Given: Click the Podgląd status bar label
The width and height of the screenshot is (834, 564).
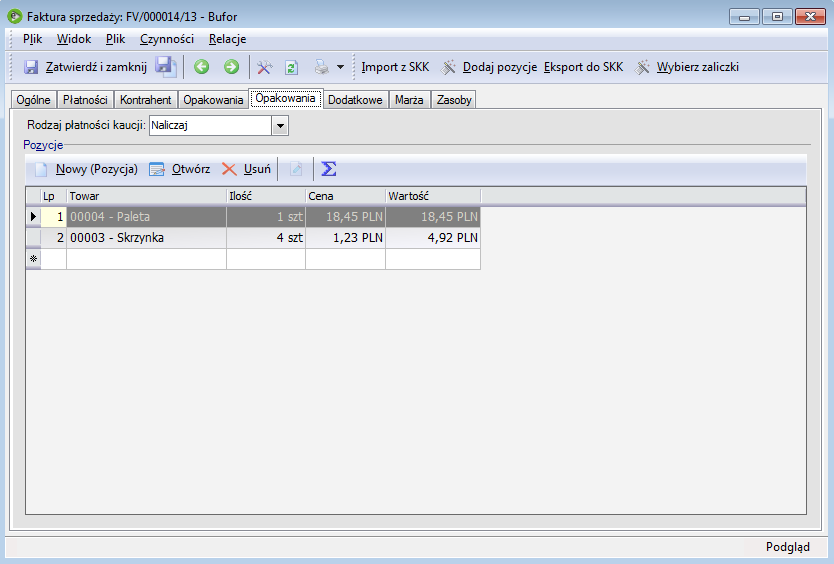Looking at the screenshot, I should [x=788, y=547].
